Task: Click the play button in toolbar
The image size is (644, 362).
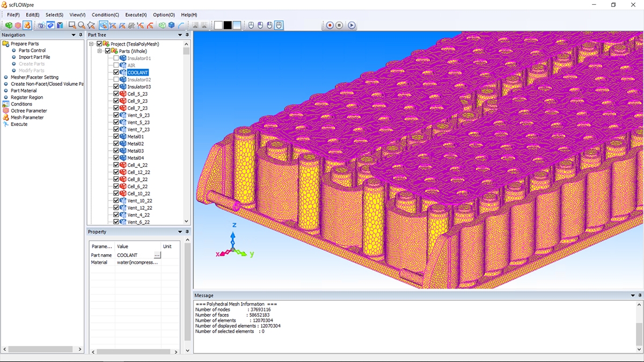Action: tap(352, 25)
